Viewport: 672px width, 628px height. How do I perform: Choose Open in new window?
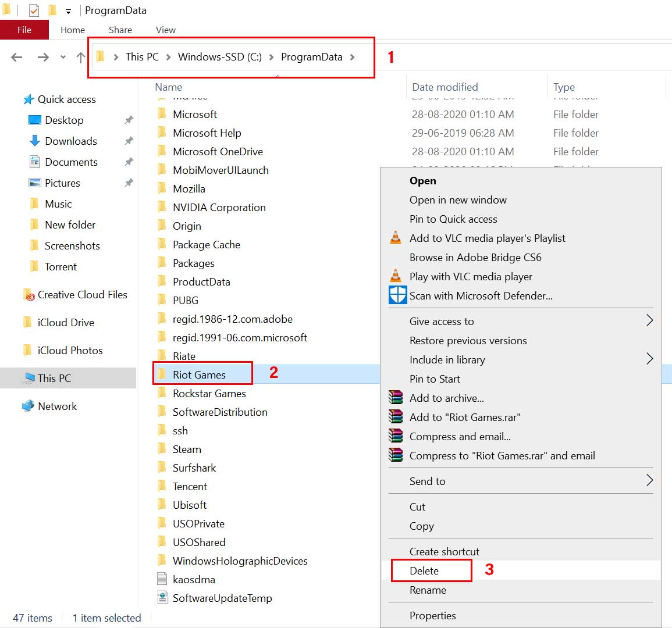[x=458, y=200]
